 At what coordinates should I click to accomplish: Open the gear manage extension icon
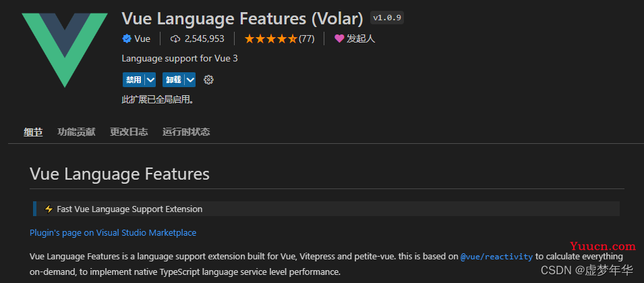point(208,80)
